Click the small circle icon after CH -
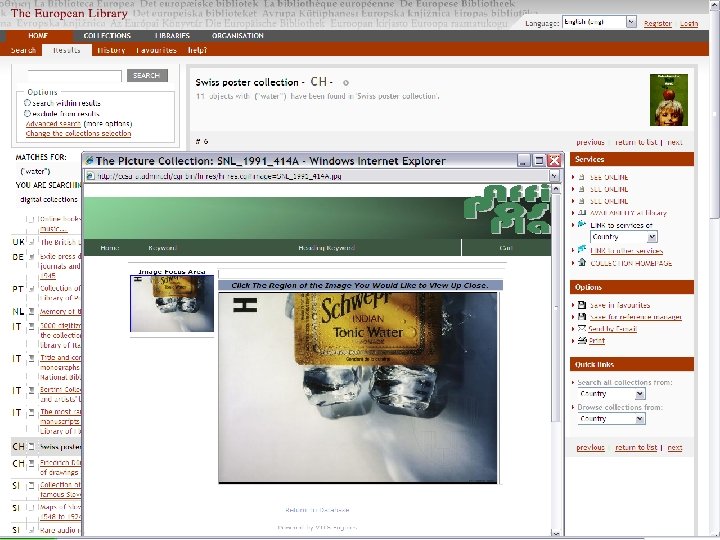The width and height of the screenshot is (720, 540). (x=346, y=83)
